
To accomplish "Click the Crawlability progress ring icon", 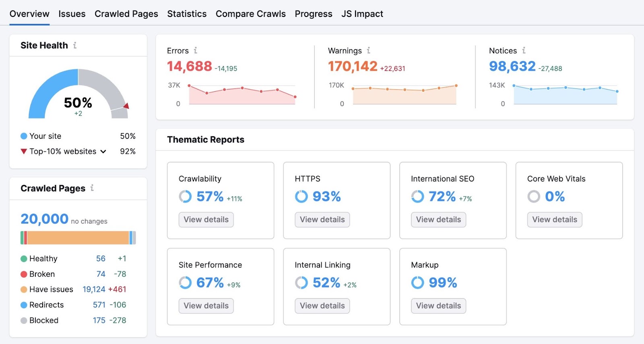I will click(x=185, y=196).
